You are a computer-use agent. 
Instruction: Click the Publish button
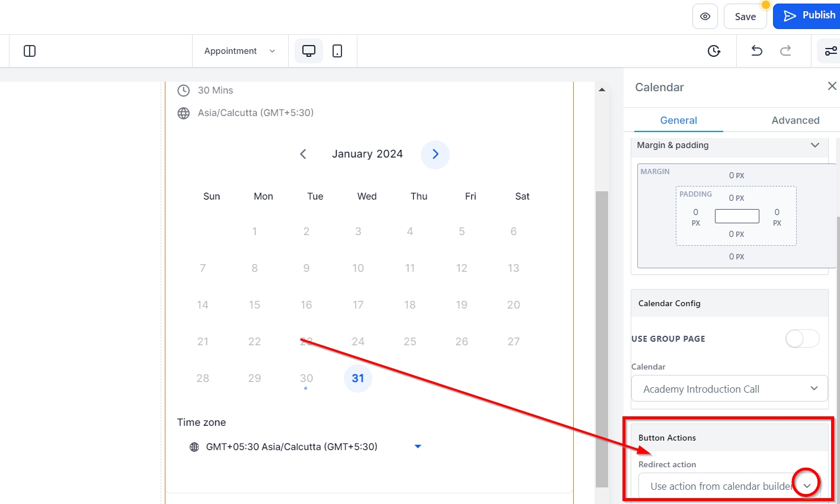(809, 15)
